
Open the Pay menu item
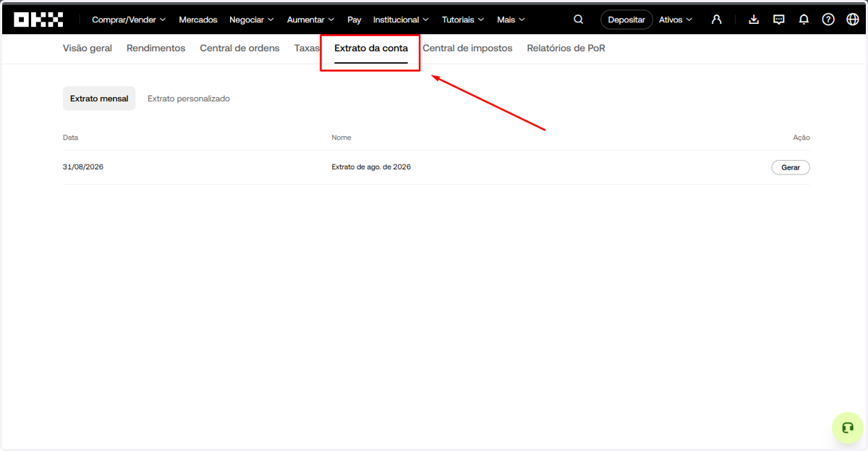tap(354, 20)
